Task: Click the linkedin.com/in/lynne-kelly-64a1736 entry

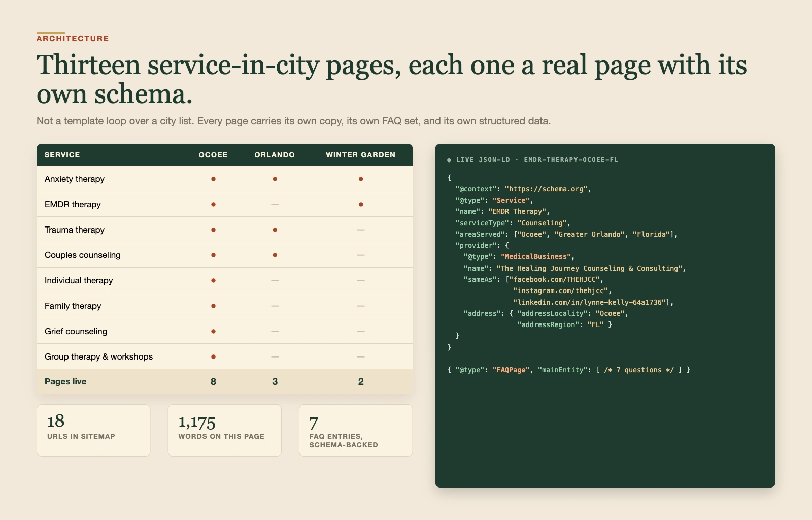Action: tap(590, 302)
